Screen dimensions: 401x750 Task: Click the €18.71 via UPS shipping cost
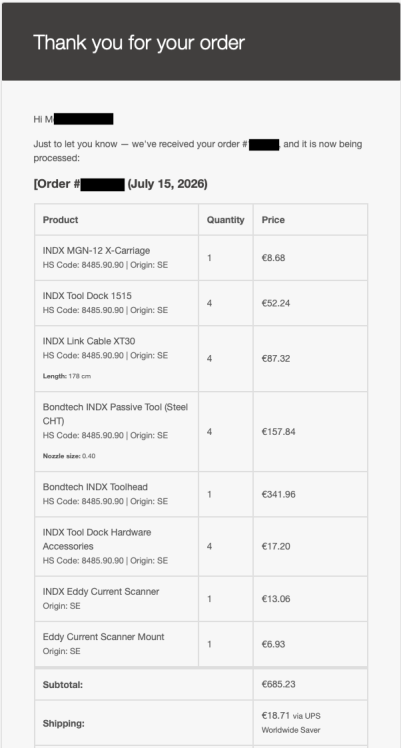click(291, 723)
